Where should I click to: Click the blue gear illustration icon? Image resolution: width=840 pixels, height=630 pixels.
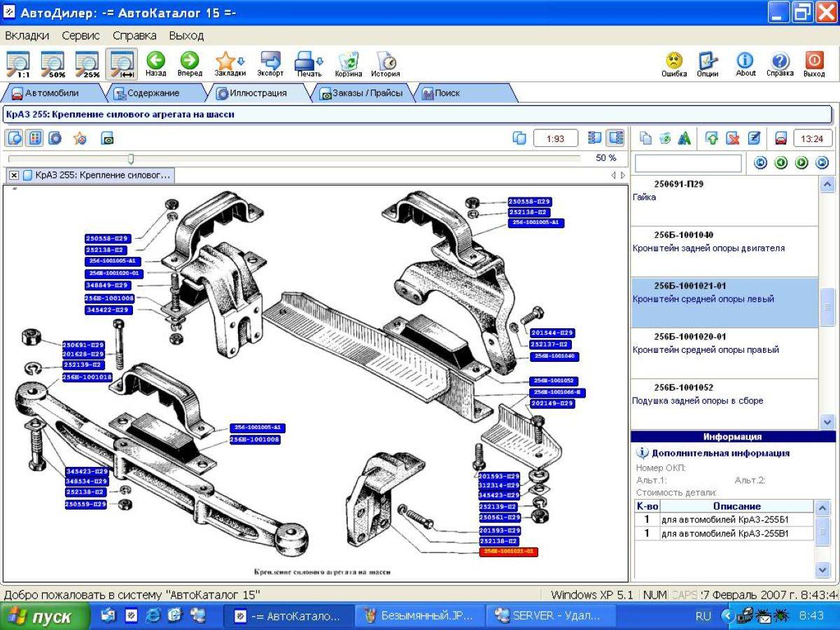point(55,138)
